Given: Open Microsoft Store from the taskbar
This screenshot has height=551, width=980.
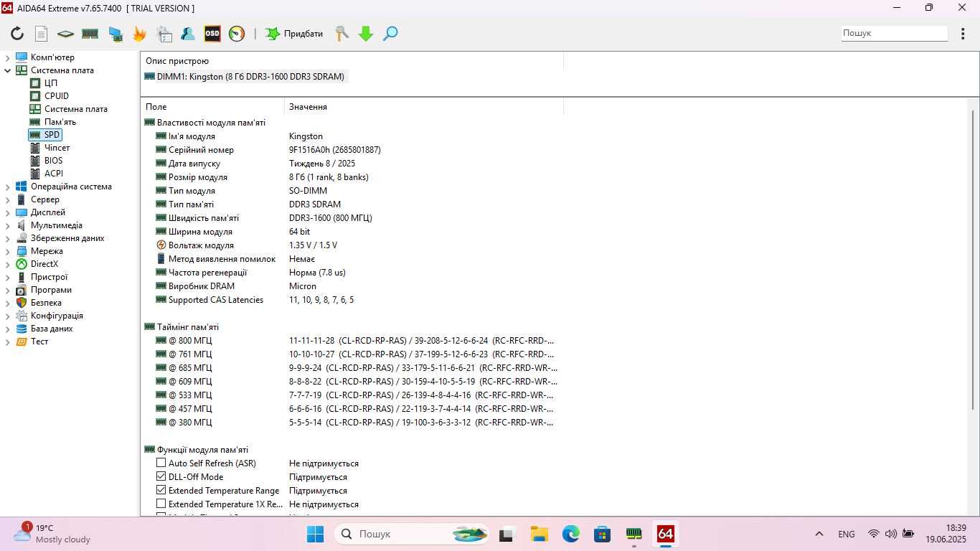Looking at the screenshot, I should coord(603,534).
